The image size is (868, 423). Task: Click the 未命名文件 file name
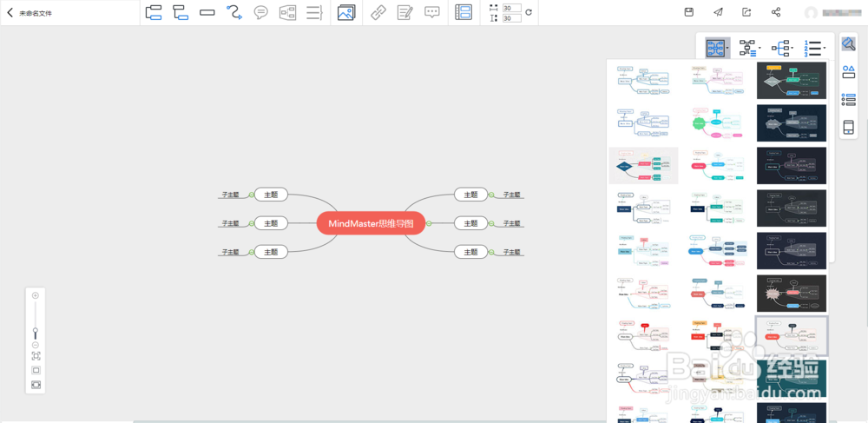(36, 13)
